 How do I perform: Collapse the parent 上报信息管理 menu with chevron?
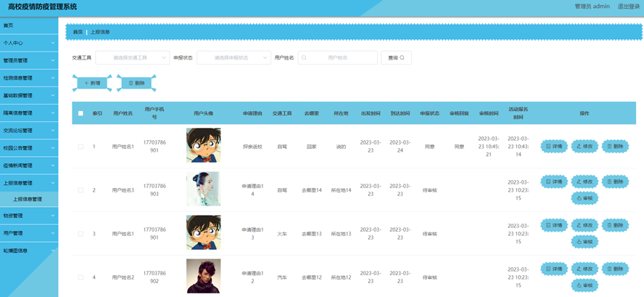29,183
